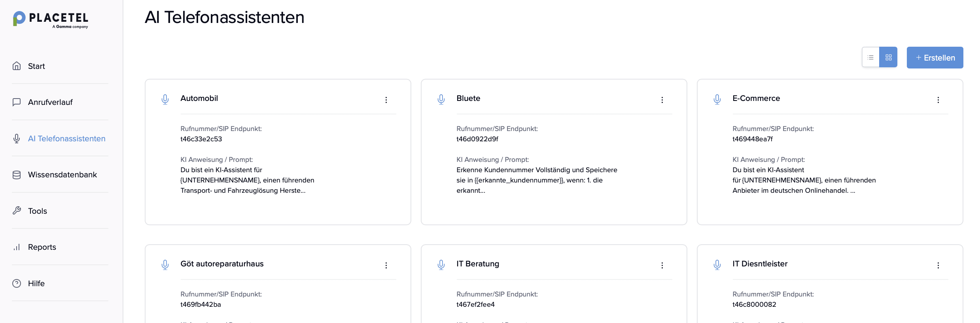
Task: Switch to list view layout
Action: point(870,57)
